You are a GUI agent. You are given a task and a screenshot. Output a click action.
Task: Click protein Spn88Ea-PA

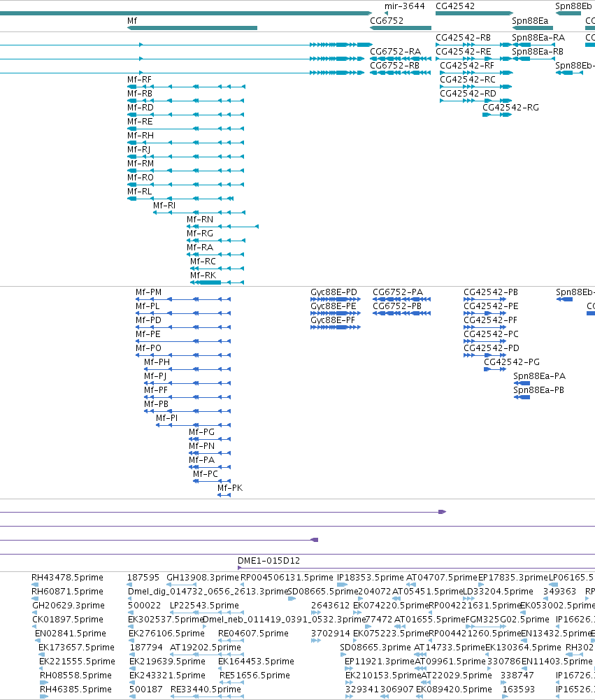pyautogui.click(x=539, y=376)
